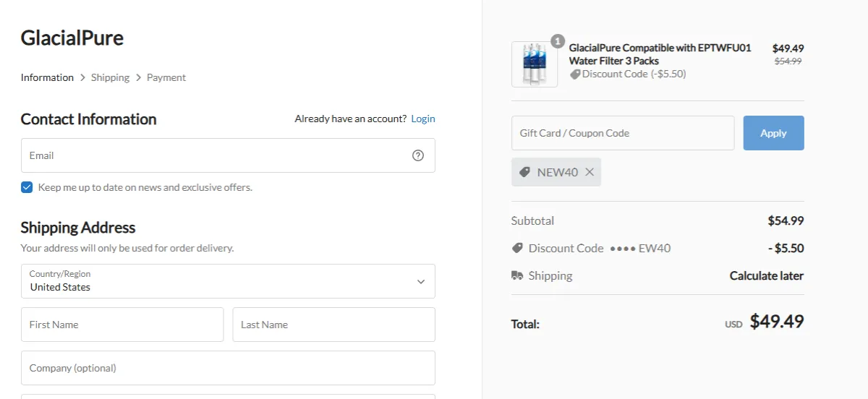This screenshot has width=868, height=399.
Task: Click the tag icon on NEW40 chip
Action: [525, 172]
